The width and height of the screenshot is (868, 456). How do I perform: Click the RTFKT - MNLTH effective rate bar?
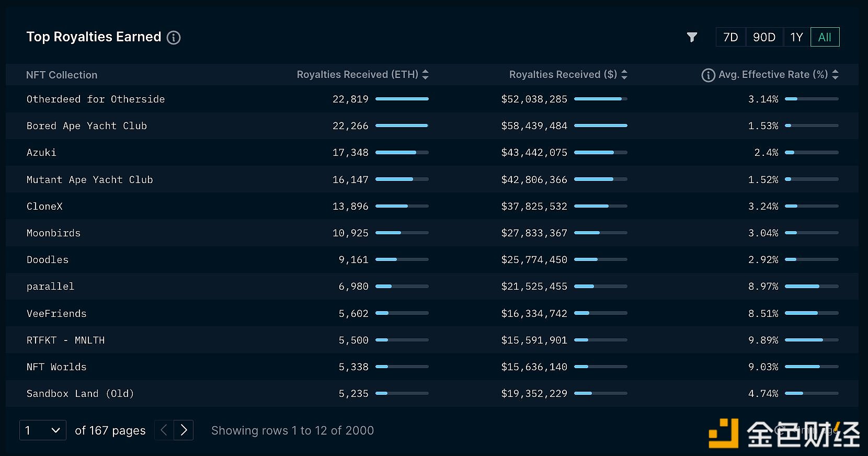pyautogui.click(x=812, y=340)
